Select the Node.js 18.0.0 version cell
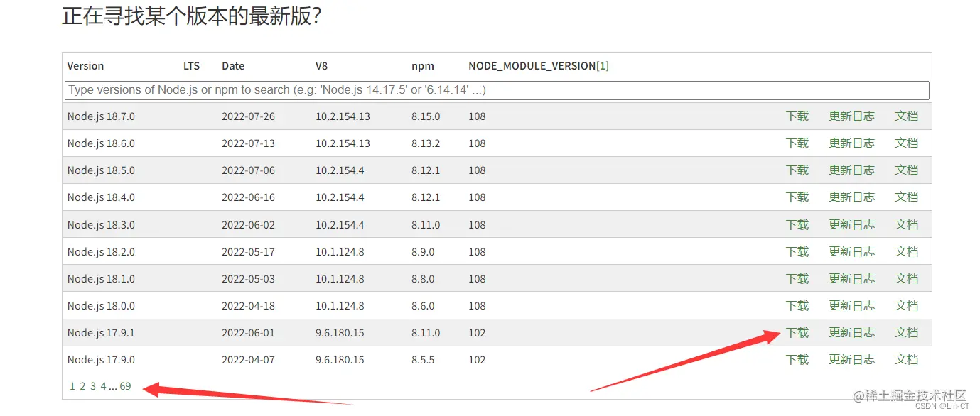The width and height of the screenshot is (980, 416). click(101, 306)
